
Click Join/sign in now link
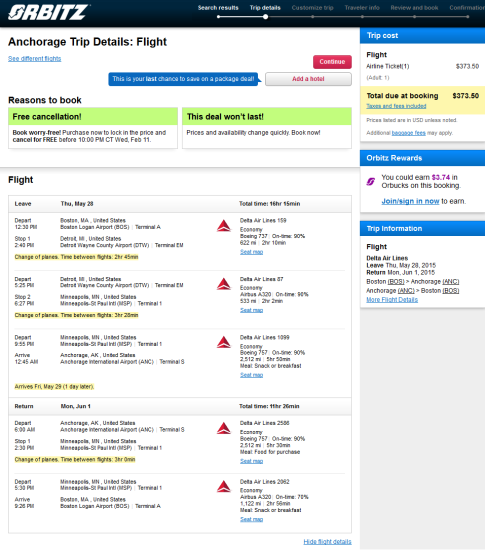[x=410, y=201]
